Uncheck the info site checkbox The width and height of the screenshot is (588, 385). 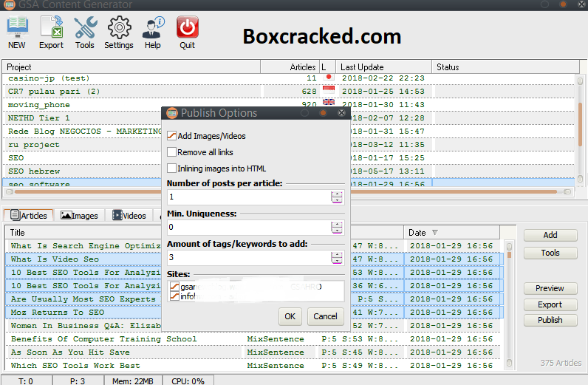tap(174, 296)
